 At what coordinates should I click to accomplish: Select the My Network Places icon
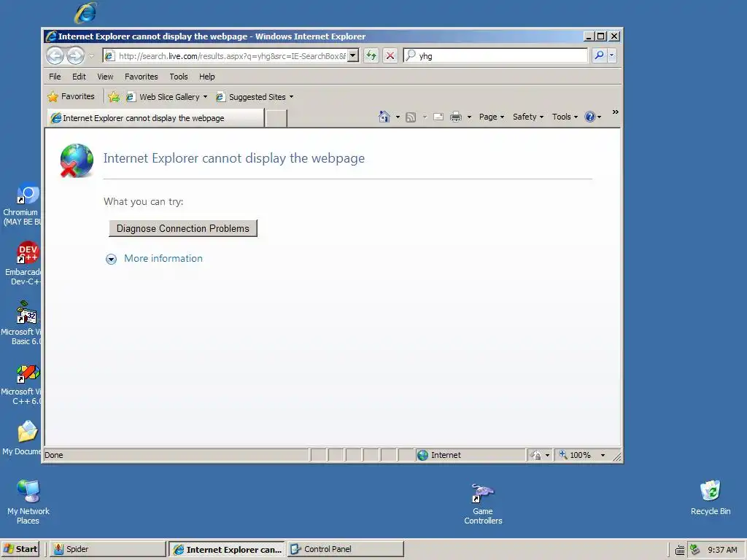pos(28,502)
